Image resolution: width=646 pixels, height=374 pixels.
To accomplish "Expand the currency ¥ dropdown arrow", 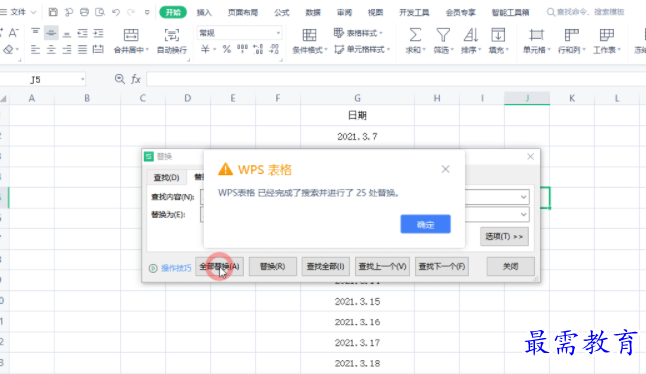I will pyautogui.click(x=215, y=50).
